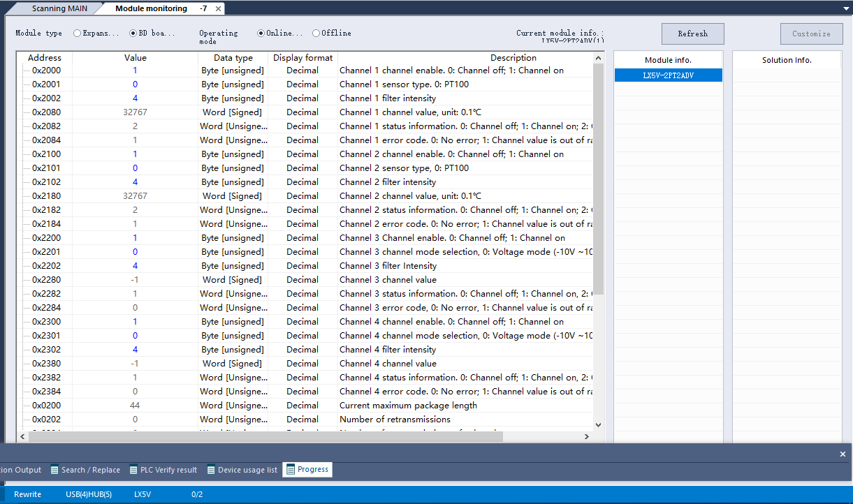Viewport: 853px width, 504px height.
Task: Click the Decimal format cell for 0x2200
Action: tap(302, 238)
